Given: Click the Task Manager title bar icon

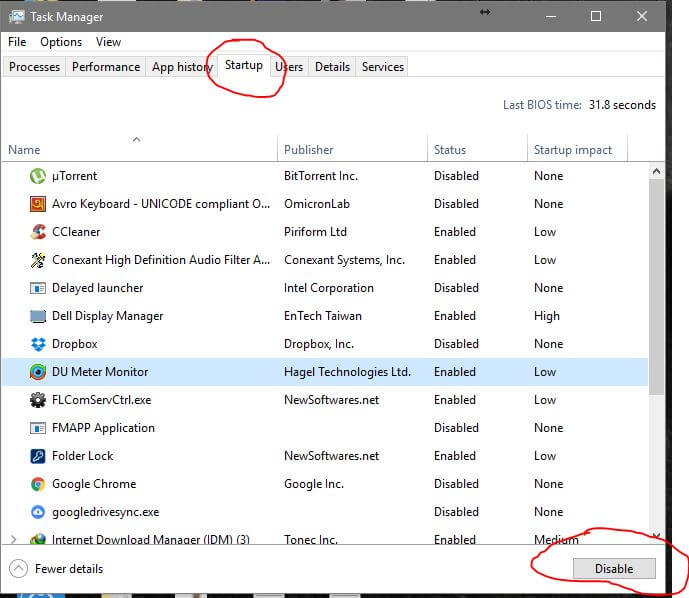Looking at the screenshot, I should coord(17,17).
